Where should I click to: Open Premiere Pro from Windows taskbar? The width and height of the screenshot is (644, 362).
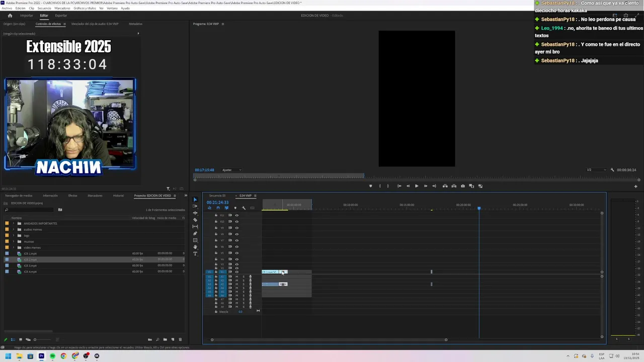(x=41, y=356)
